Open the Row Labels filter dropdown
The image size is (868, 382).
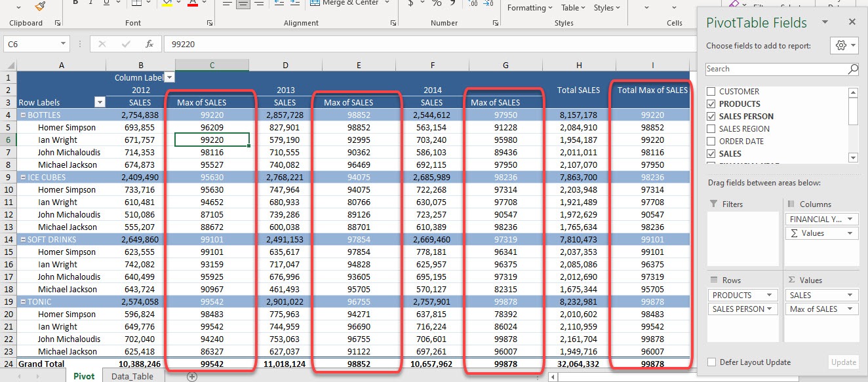100,102
